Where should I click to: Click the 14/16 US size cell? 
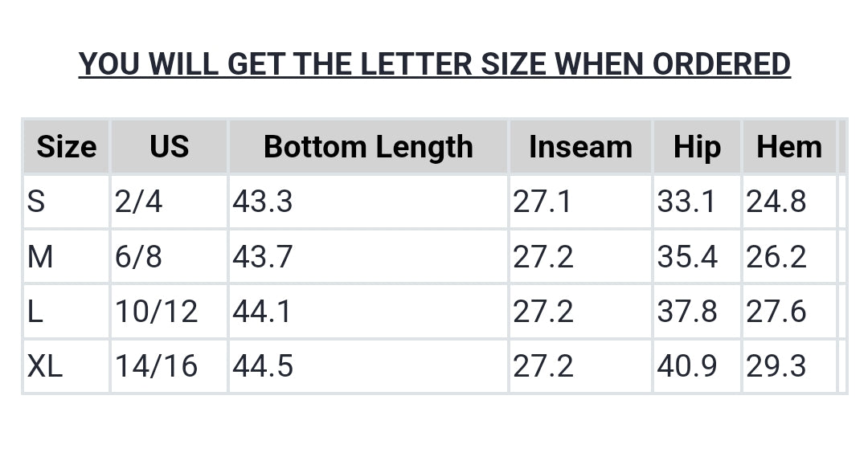(x=156, y=366)
